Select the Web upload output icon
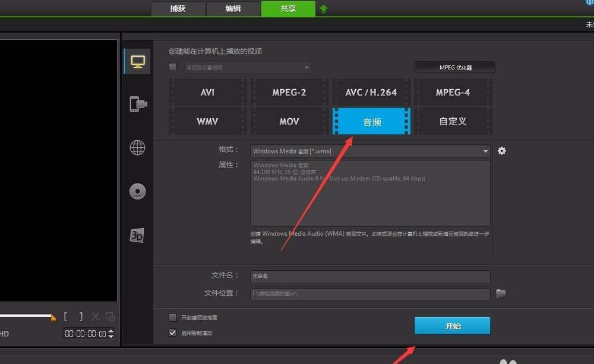The height and width of the screenshot is (364, 594). click(137, 147)
